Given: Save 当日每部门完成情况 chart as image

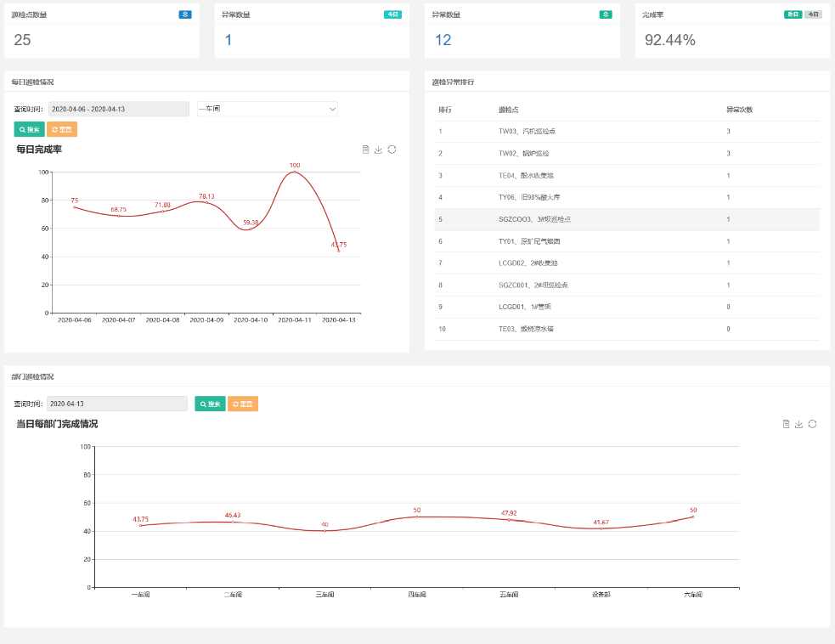Looking at the screenshot, I should tap(799, 424).
